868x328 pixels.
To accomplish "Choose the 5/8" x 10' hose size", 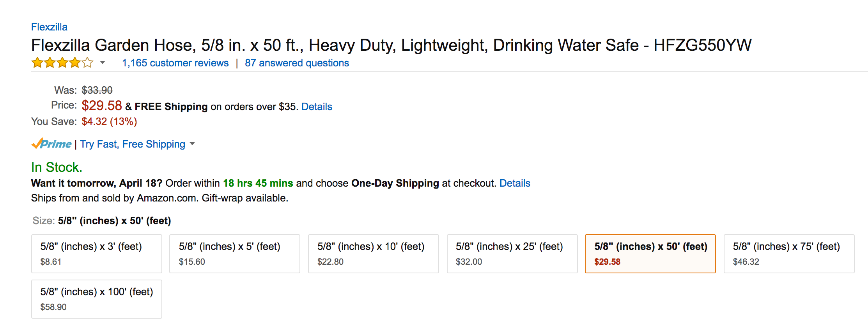I will pyautogui.click(x=373, y=254).
